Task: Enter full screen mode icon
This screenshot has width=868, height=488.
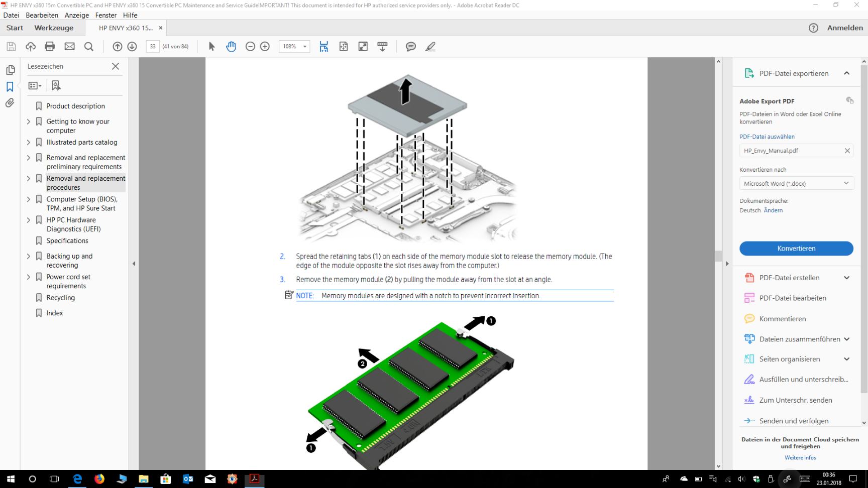Action: tap(363, 47)
